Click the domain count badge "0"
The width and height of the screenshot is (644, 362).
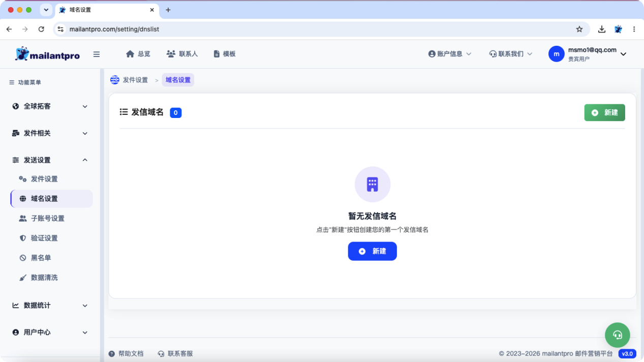(175, 113)
